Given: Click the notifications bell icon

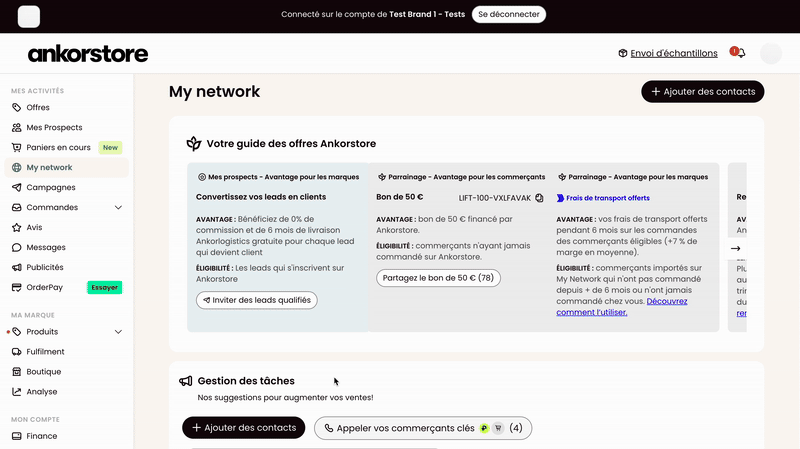Looking at the screenshot, I should [x=739, y=54].
